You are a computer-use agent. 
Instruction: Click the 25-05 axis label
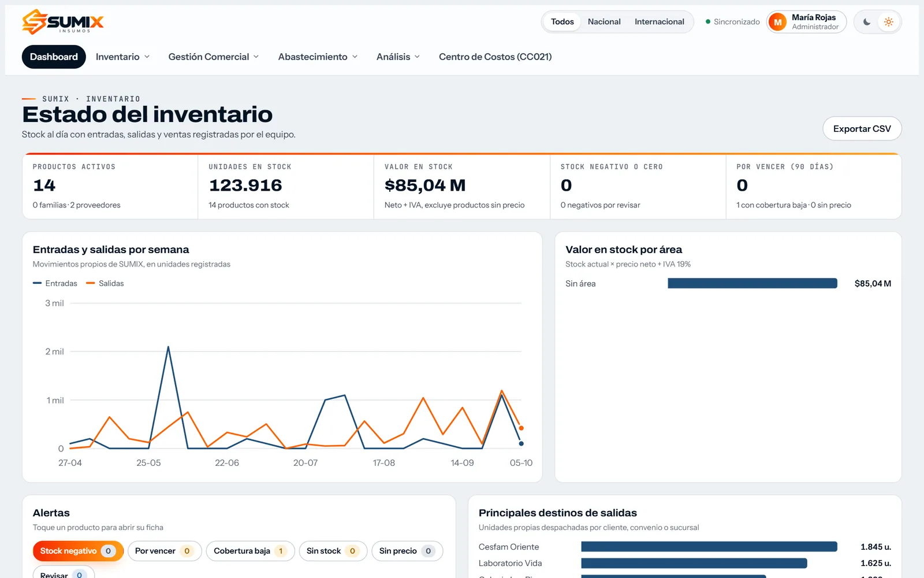(x=148, y=463)
